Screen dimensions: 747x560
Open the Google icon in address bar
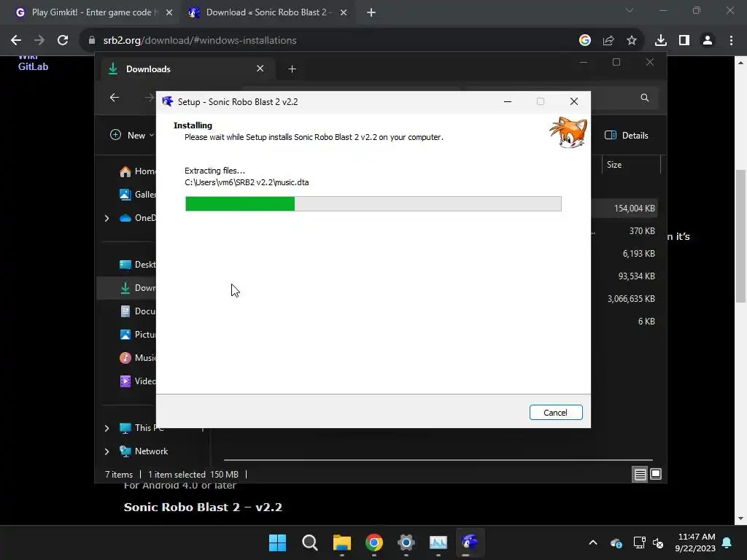[584, 41]
